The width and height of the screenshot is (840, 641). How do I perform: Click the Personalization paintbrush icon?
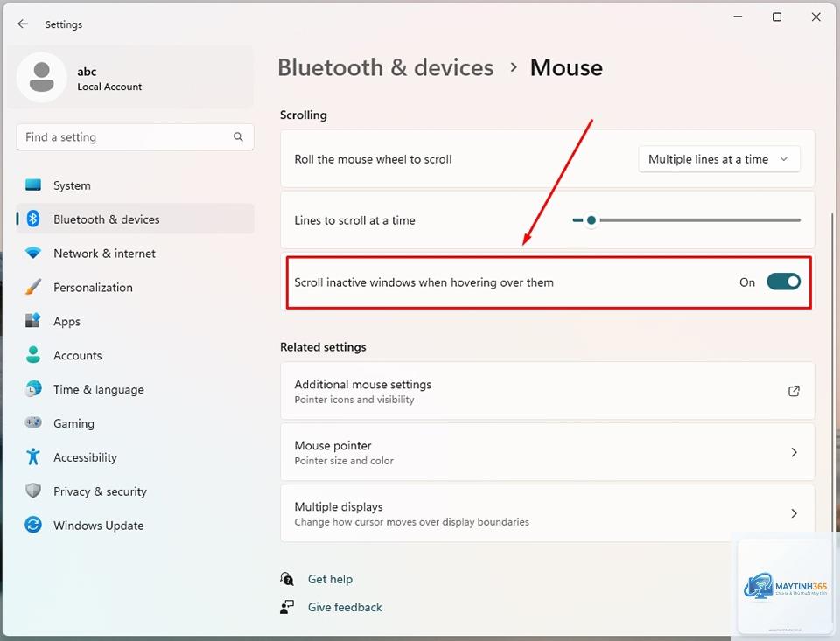tap(33, 287)
